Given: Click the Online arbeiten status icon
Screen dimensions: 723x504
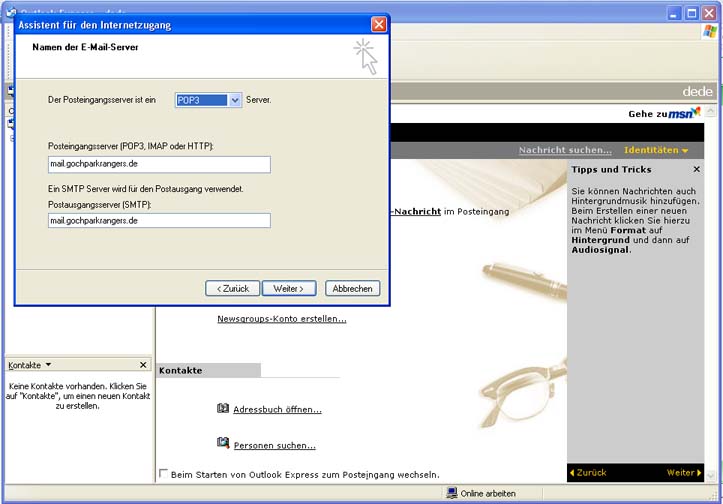Looking at the screenshot, I should (452, 494).
